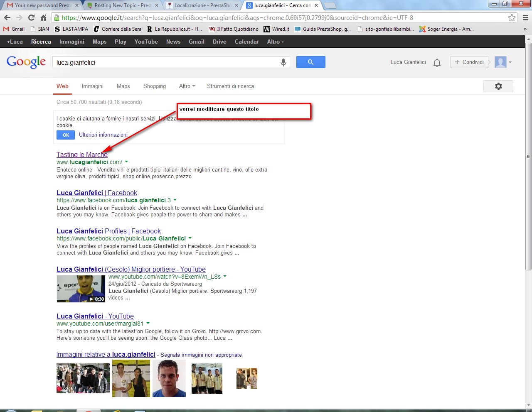
Task: Open the browser home page icon
Action: coord(43,17)
